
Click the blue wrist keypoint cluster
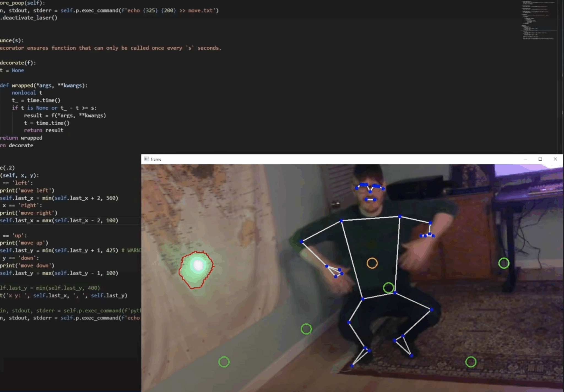pyautogui.click(x=427, y=235)
